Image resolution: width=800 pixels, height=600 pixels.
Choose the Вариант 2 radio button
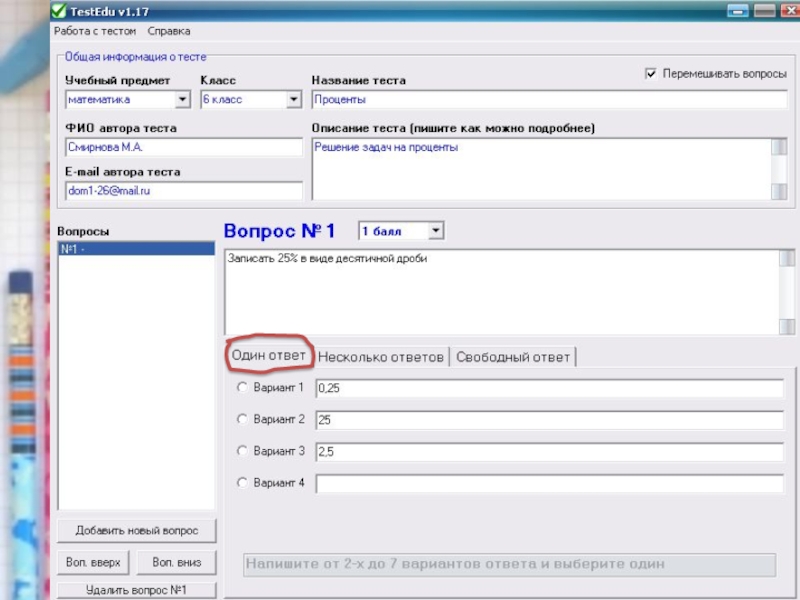coord(241,419)
